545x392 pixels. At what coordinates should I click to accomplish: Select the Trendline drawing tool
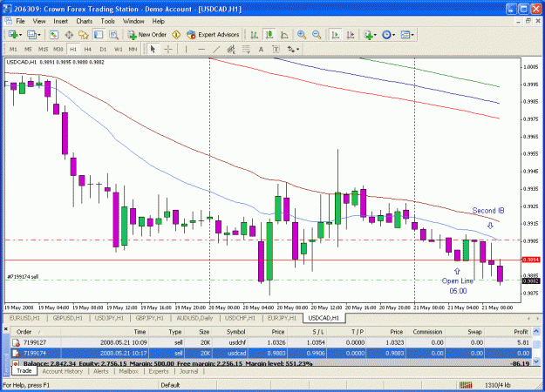pos(216,50)
